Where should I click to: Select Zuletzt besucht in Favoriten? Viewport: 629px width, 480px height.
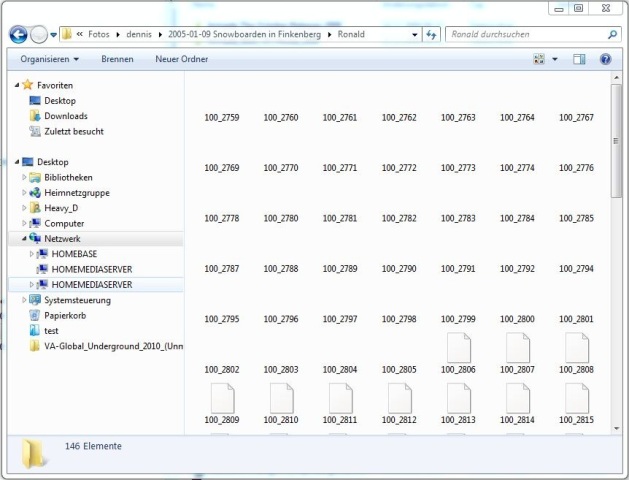[x=73, y=131]
